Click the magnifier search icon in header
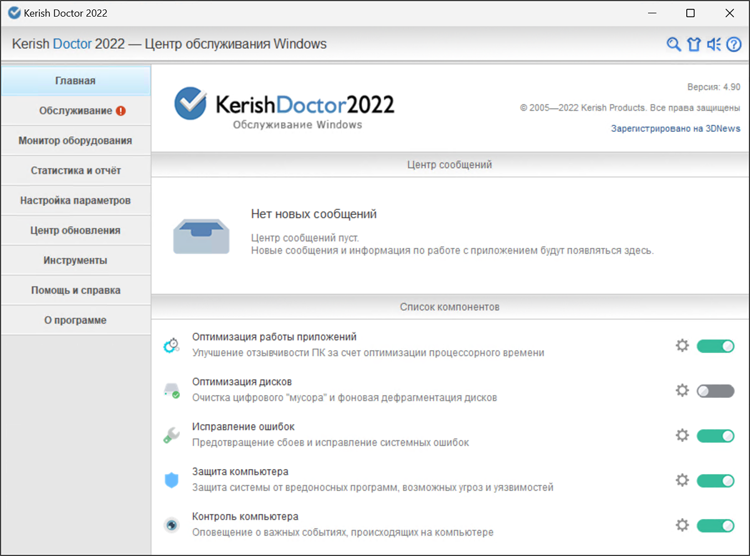This screenshot has height=556, width=750. (x=674, y=44)
